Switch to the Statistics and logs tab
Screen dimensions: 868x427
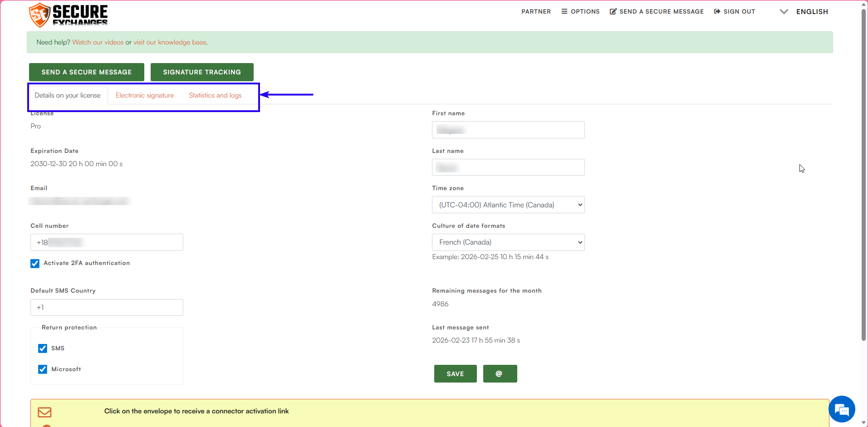(x=215, y=95)
